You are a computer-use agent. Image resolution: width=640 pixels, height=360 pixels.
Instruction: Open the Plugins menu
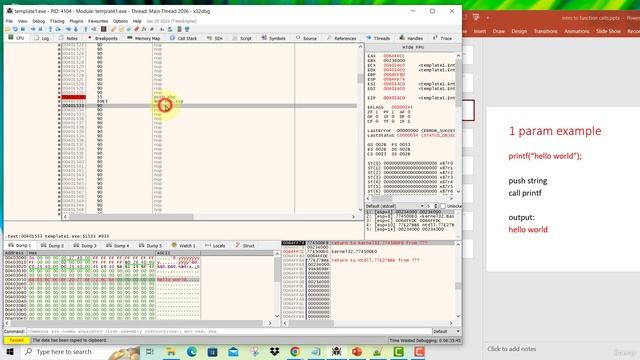(76, 21)
